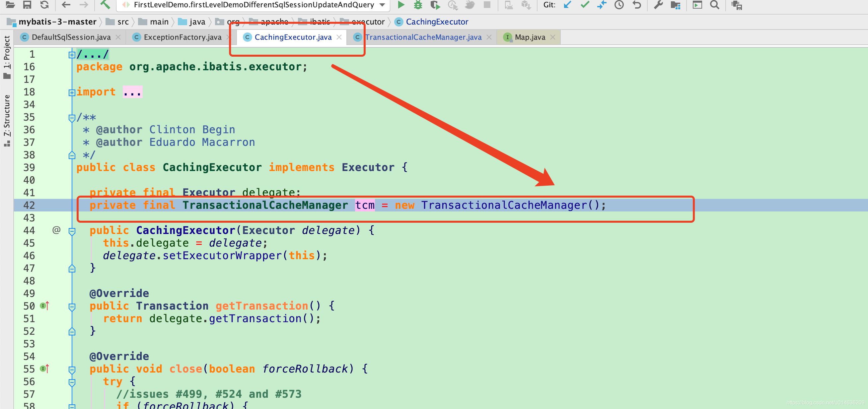
Task: Click the run anything terminal icon
Action: [697, 5]
